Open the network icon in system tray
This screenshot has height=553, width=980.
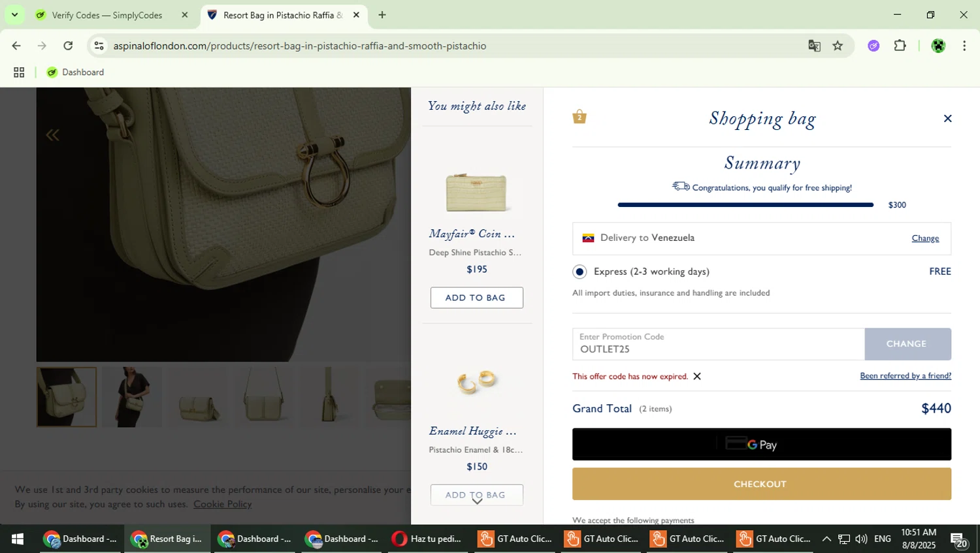click(x=844, y=539)
